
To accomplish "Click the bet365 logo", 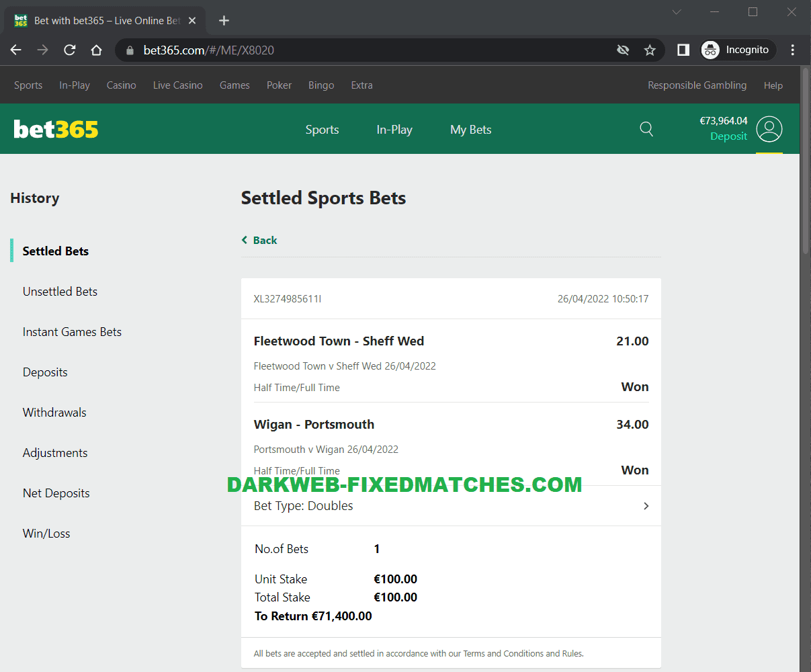I will 56,129.
